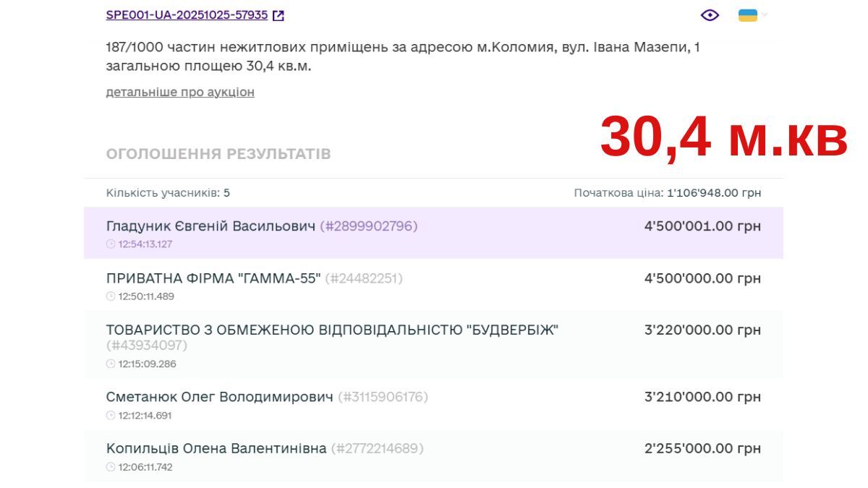Click the Ukrainian flag language icon
The height and width of the screenshot is (488, 868).
click(x=748, y=14)
